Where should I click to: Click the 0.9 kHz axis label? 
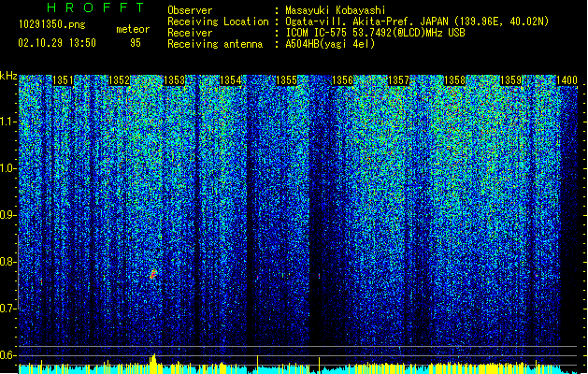8,215
